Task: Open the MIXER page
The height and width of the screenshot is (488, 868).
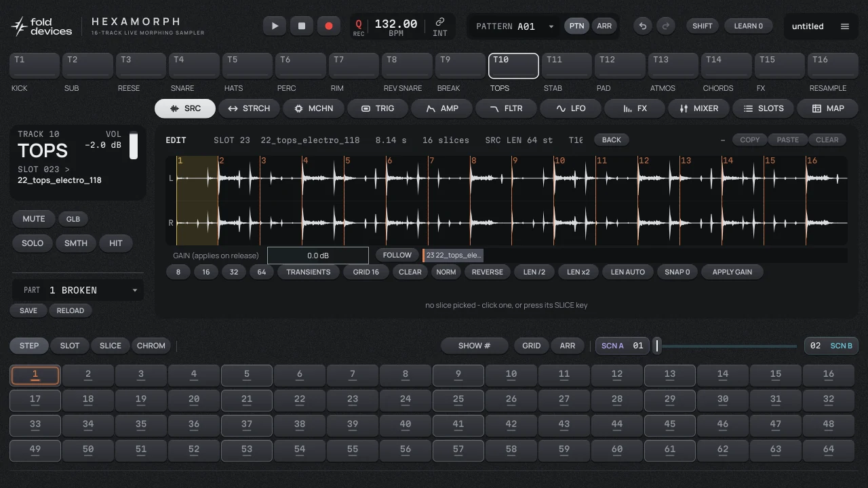Action: coord(699,108)
